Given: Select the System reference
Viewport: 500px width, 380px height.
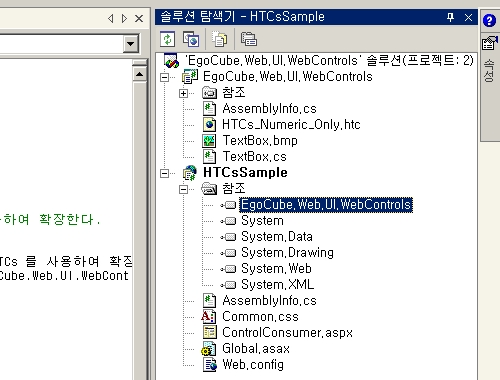Looking at the screenshot, I should point(262,221).
